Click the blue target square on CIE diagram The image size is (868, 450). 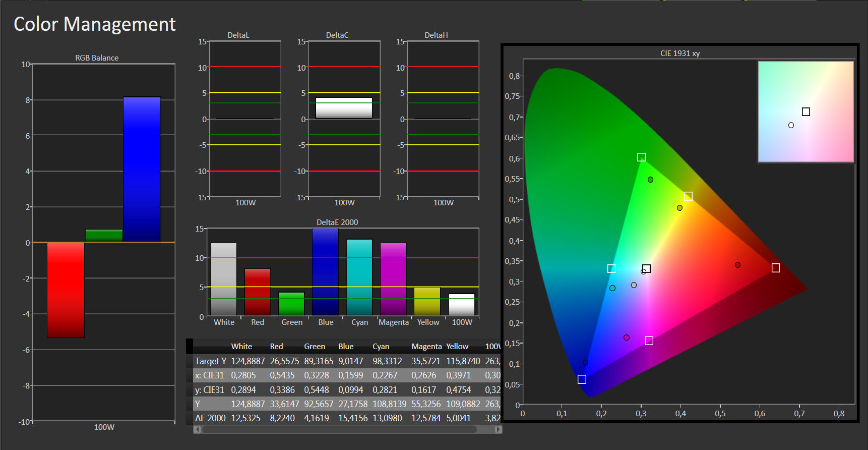point(582,379)
